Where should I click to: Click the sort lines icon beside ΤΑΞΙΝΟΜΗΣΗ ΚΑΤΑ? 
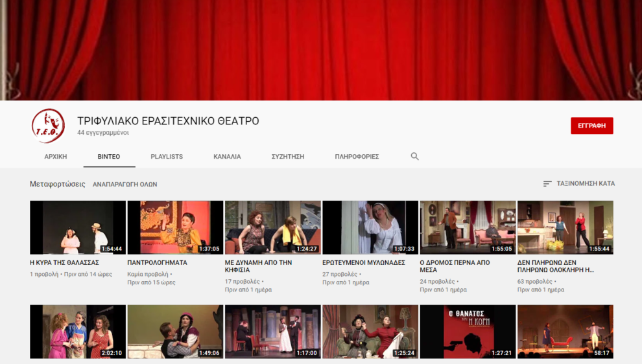(x=547, y=184)
